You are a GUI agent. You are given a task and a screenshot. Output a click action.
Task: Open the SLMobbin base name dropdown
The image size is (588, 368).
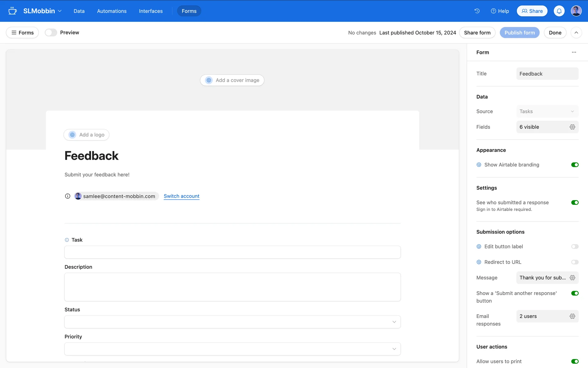(42, 11)
